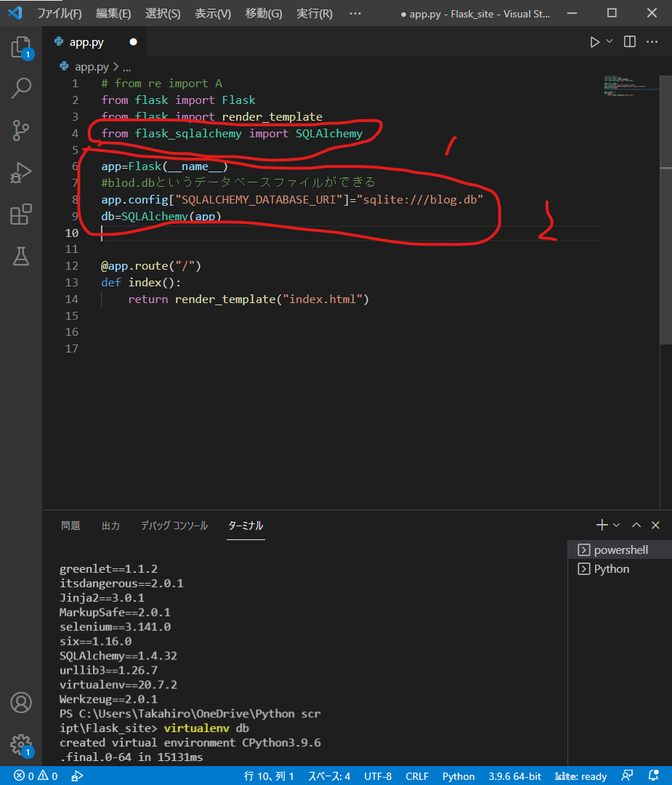Open the Explorer view in the activity bar
Screen dimensions: 672x785
point(21,46)
